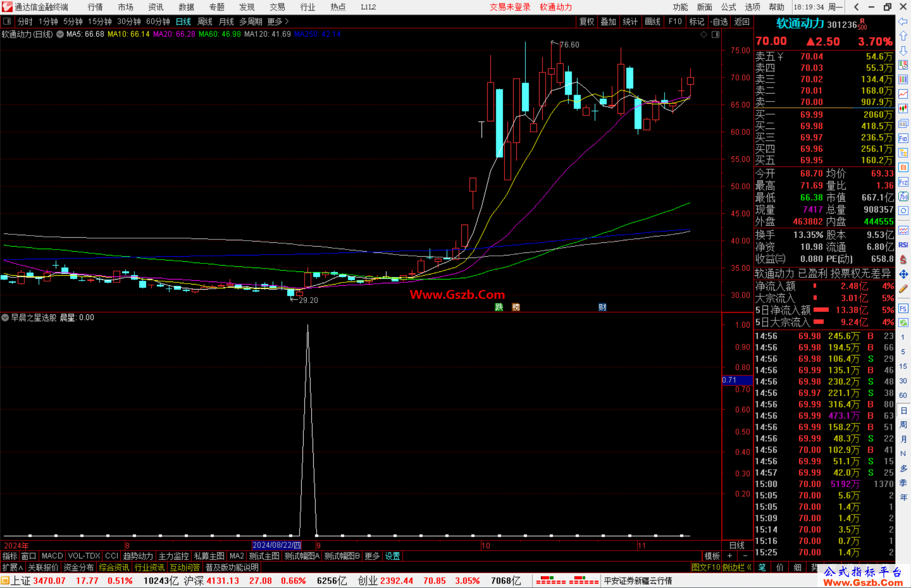Click the green 跌 marker on chart

[x=499, y=307]
